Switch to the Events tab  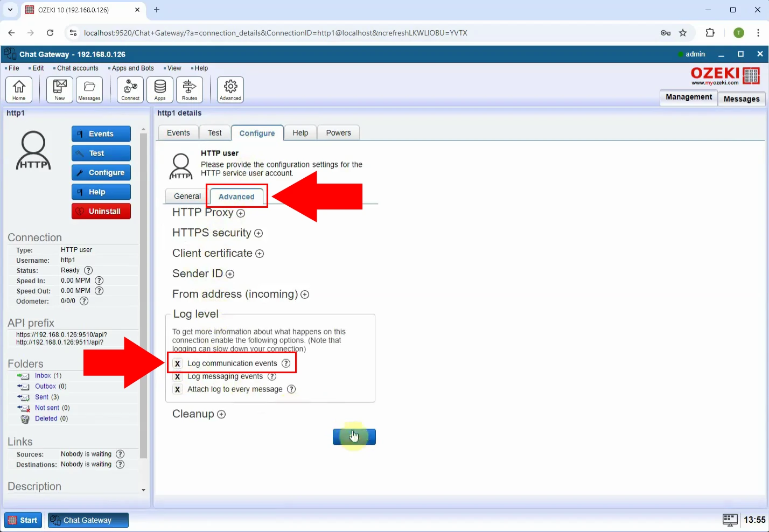point(178,133)
